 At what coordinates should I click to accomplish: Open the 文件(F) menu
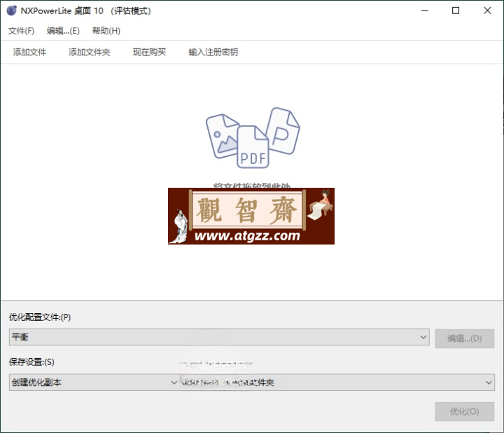pyautogui.click(x=21, y=31)
